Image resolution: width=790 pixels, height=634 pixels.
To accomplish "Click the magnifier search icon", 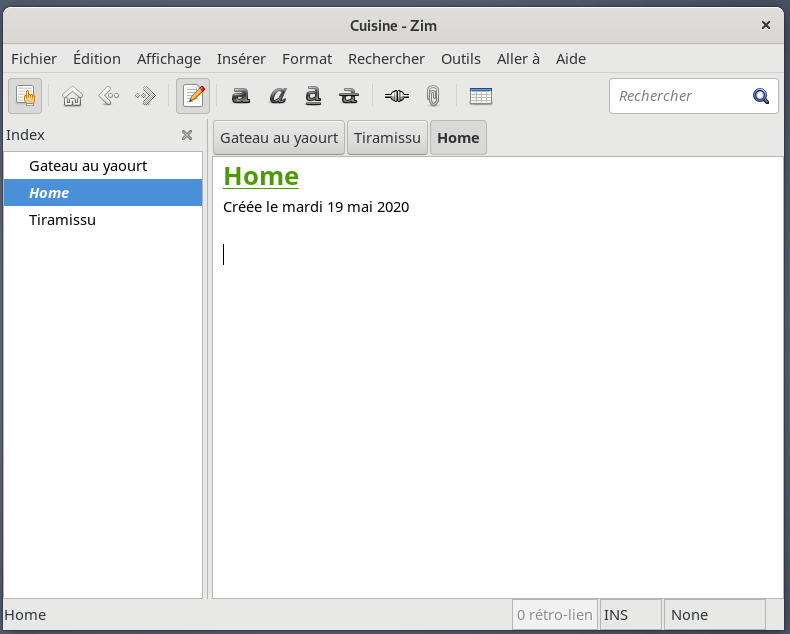I will click(761, 96).
